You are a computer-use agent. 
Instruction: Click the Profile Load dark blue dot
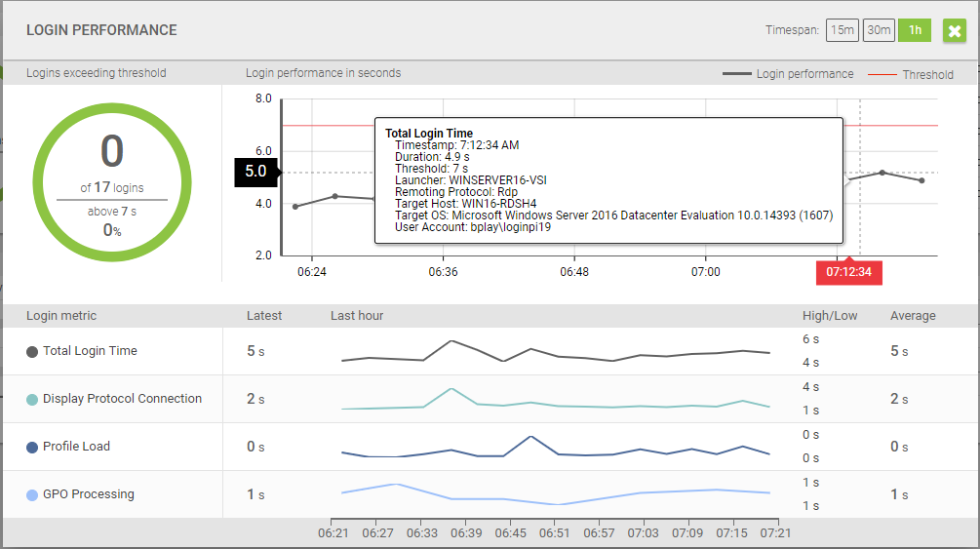point(32,447)
